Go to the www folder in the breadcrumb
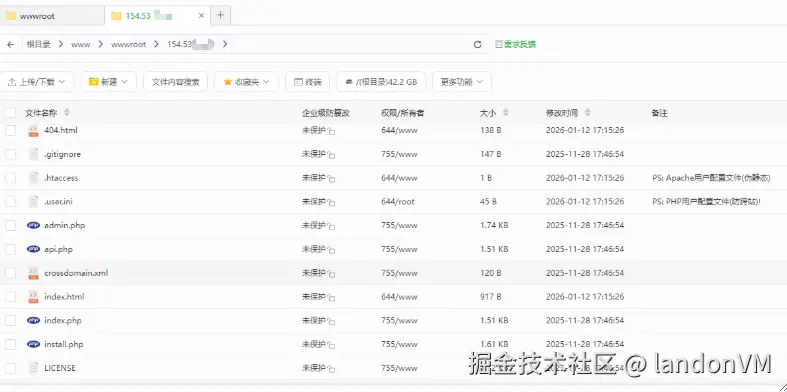This screenshot has width=787, height=392. (x=80, y=44)
